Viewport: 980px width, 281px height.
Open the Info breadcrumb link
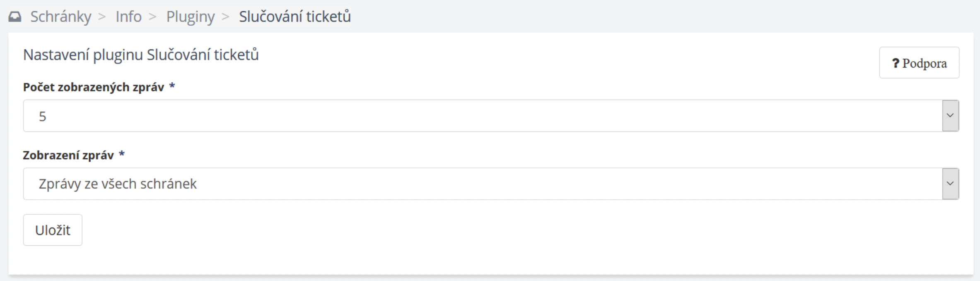click(x=128, y=17)
